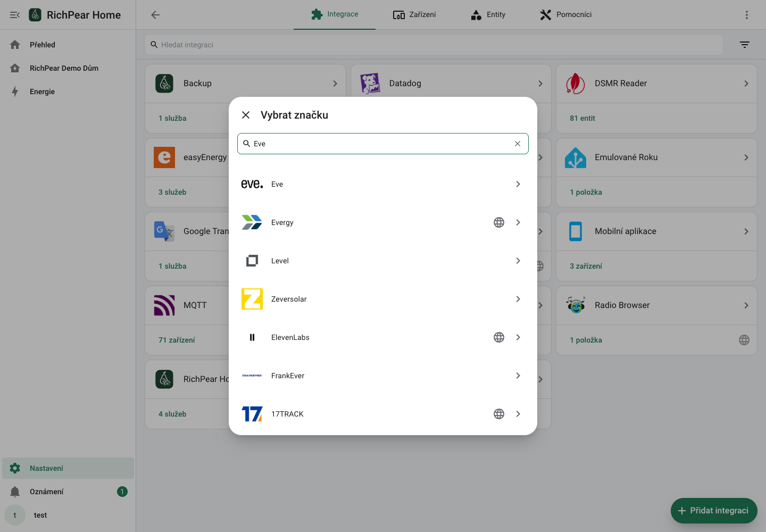Image resolution: width=766 pixels, height=532 pixels.
Task: Select the ElevenLabs brand logo
Action: point(252,337)
